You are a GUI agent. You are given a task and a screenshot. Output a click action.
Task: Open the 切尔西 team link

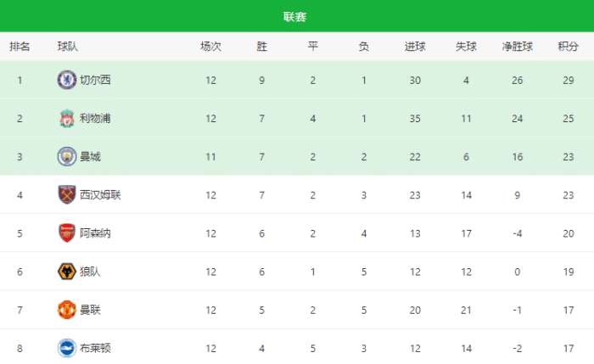tap(95, 80)
